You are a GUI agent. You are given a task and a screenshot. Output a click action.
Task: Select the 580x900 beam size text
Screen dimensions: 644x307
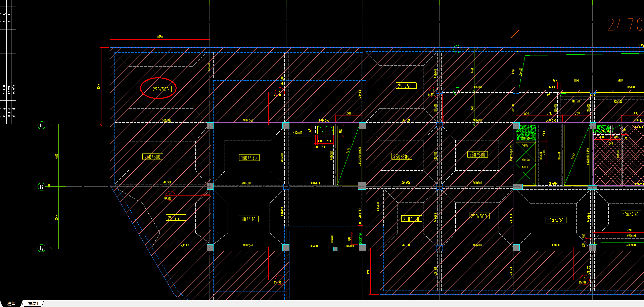(167, 182)
